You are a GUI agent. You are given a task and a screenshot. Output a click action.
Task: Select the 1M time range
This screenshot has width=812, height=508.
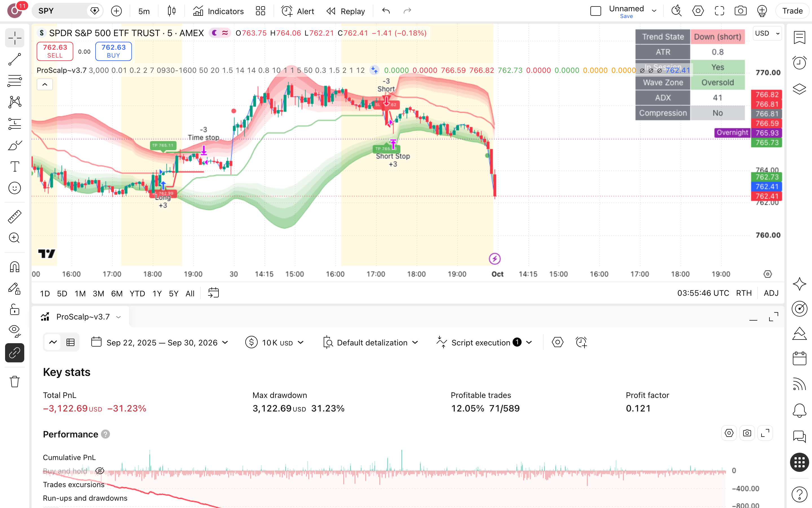(x=80, y=293)
